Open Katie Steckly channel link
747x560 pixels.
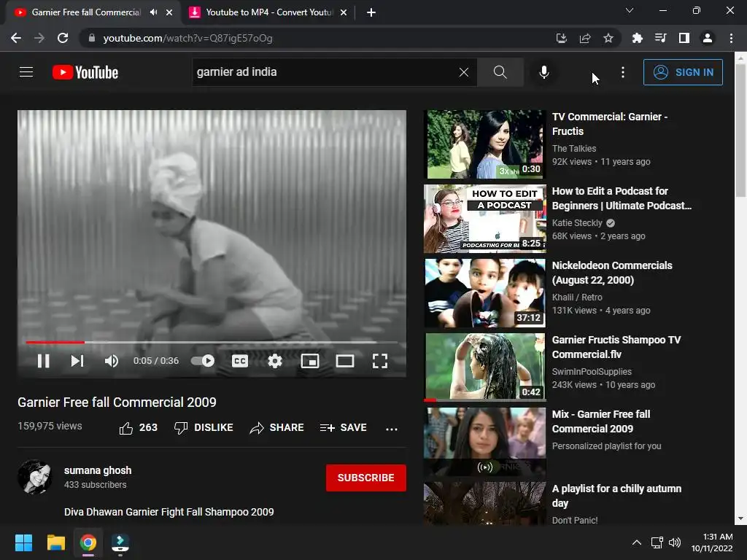click(577, 223)
